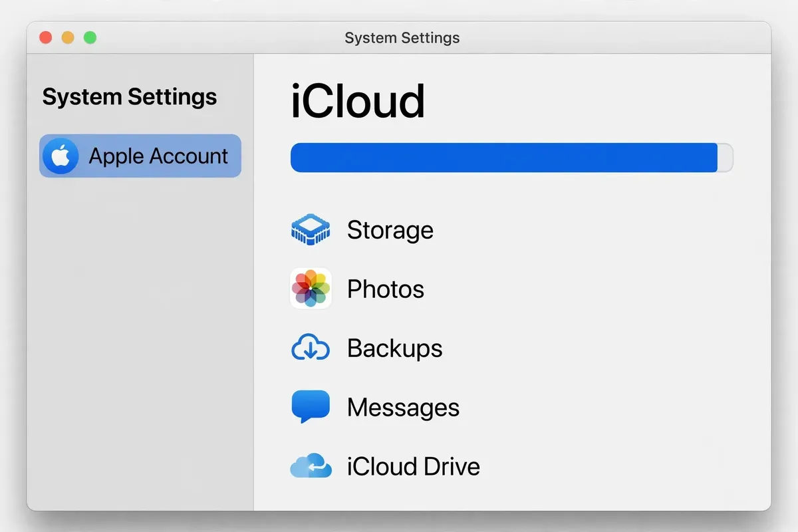The image size is (798, 532).
Task: Minimize the window with yellow button
Action: pyautogui.click(x=68, y=37)
